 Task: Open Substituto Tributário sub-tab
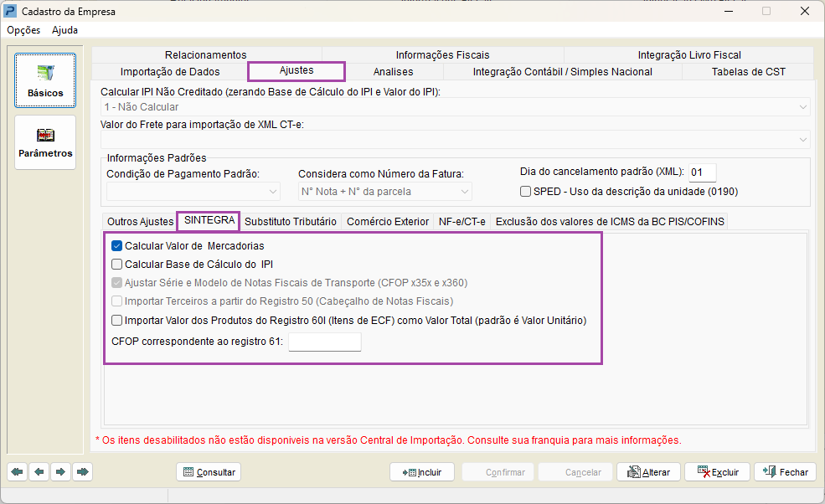(x=291, y=222)
